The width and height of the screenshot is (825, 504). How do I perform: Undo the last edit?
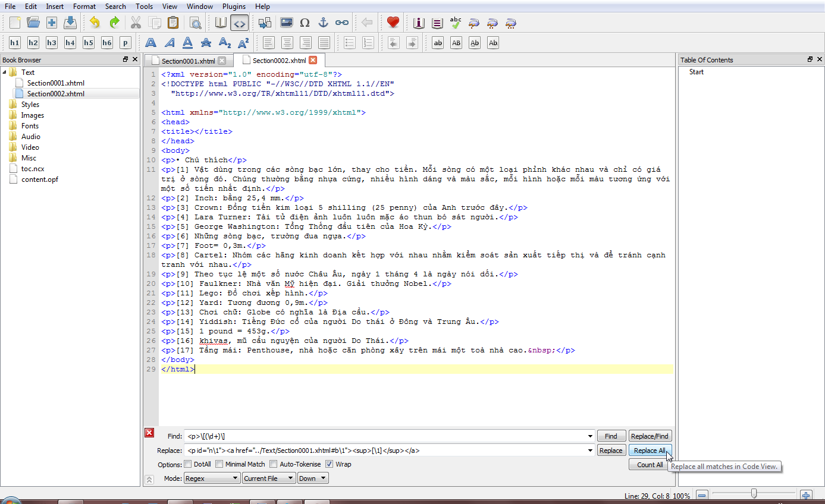coord(95,23)
